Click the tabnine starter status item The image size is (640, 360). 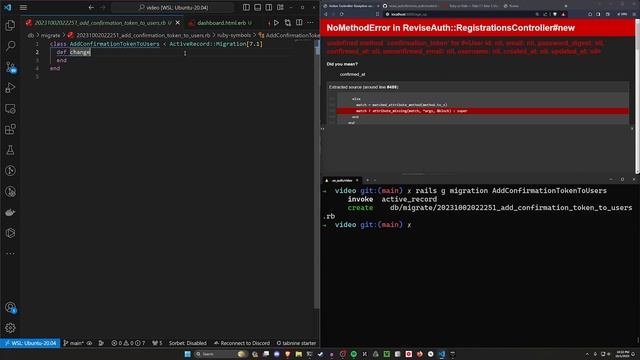296,343
